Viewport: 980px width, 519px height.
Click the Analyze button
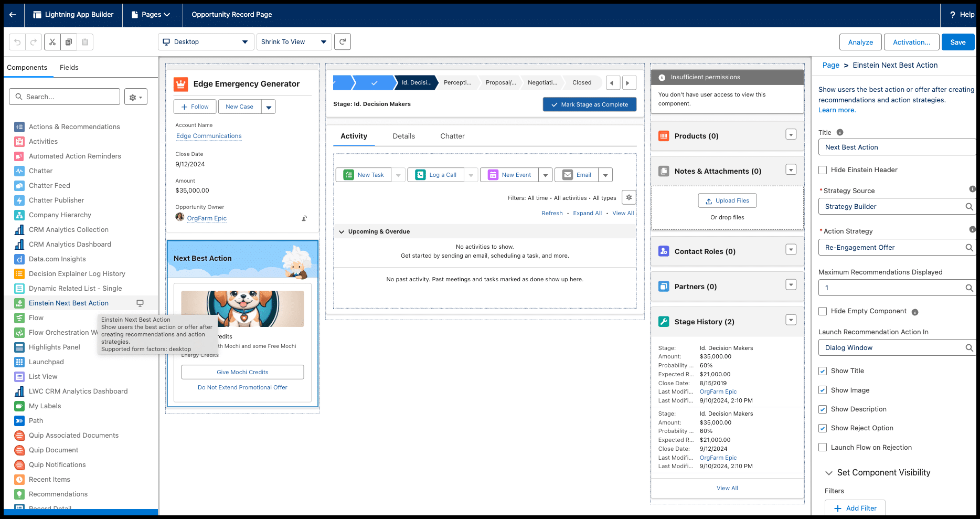[861, 42]
